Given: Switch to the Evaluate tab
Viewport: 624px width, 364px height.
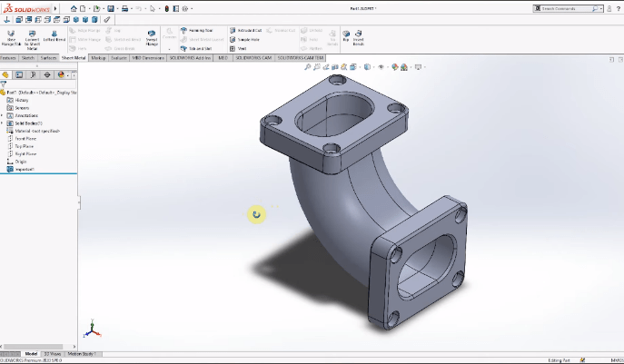Looking at the screenshot, I should 119,58.
